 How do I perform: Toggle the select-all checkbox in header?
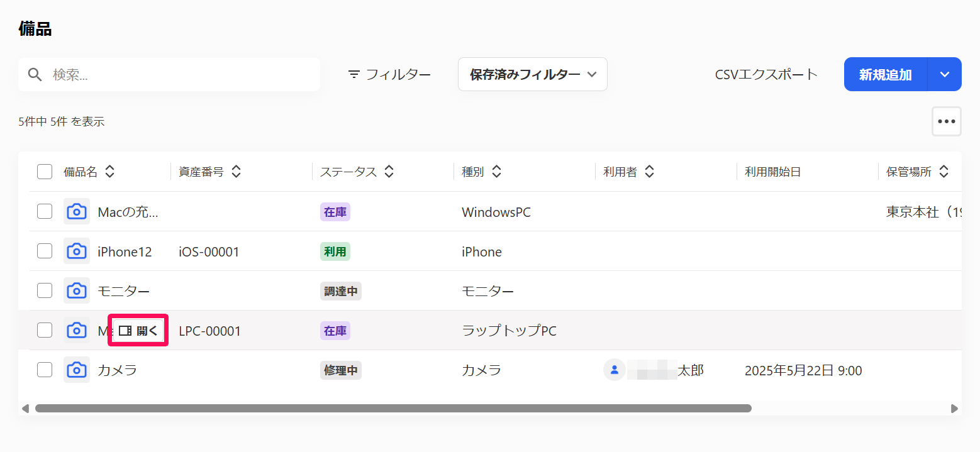[x=45, y=172]
